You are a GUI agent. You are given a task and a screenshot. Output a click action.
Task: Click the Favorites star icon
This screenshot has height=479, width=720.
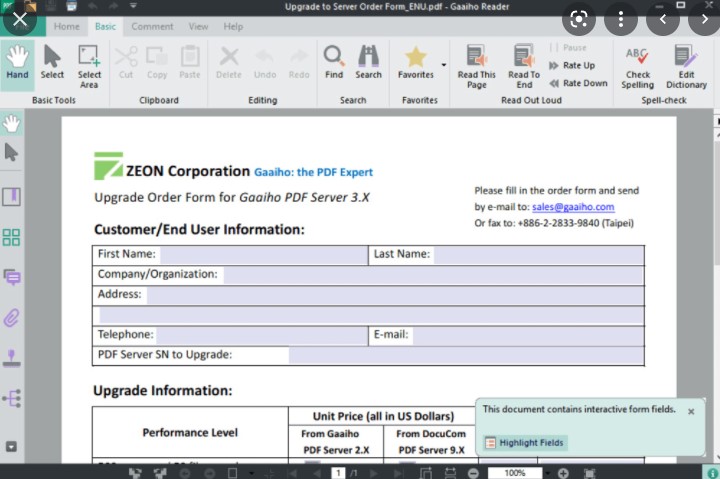[x=416, y=62]
